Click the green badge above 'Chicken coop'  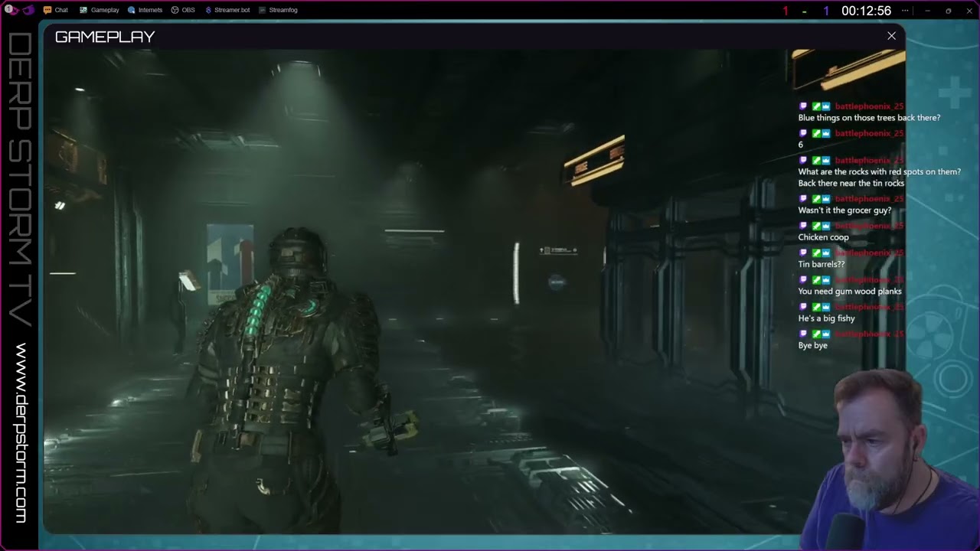pyautogui.click(x=816, y=226)
